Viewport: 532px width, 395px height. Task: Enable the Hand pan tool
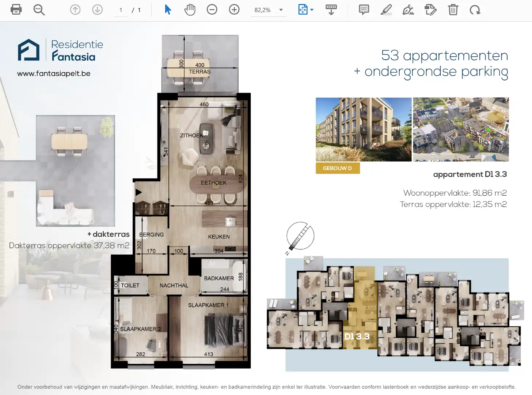(x=190, y=10)
